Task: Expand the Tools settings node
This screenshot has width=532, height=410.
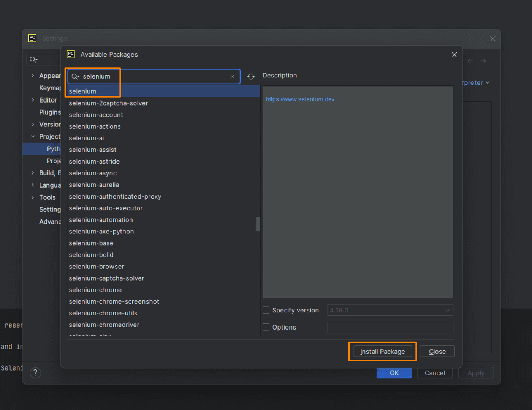Action: pos(33,197)
